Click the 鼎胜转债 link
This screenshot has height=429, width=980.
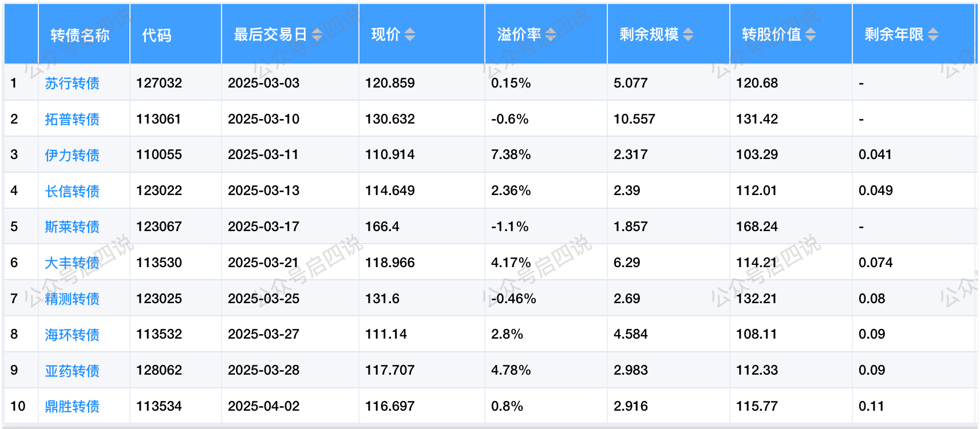pos(72,407)
